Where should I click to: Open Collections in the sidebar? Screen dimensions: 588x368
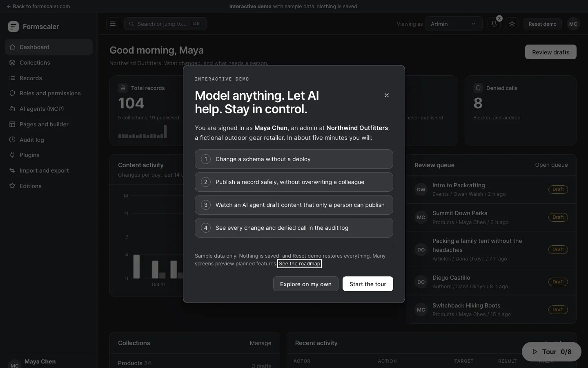[49, 63]
